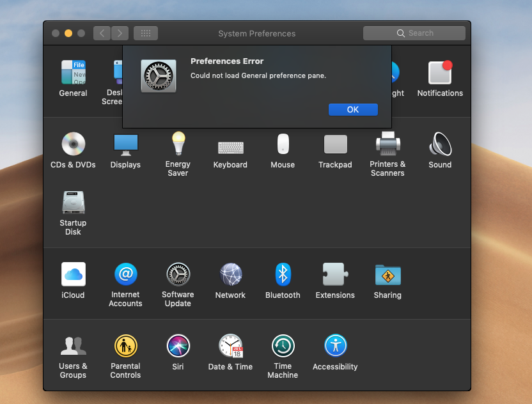Click the System Preferences gear in the dialog

(x=159, y=75)
